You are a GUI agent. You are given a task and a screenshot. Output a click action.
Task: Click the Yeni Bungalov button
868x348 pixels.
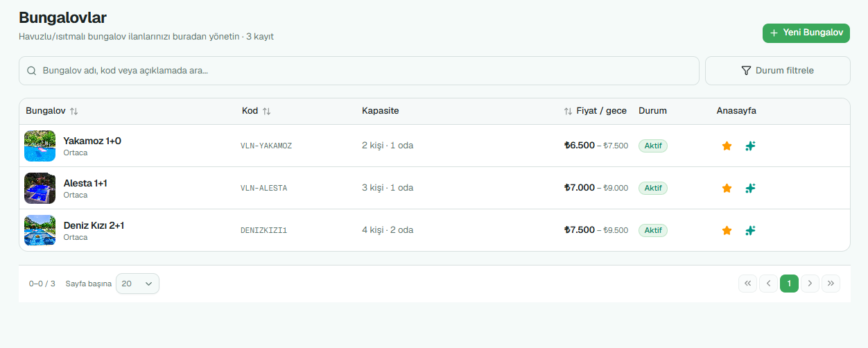[806, 33]
